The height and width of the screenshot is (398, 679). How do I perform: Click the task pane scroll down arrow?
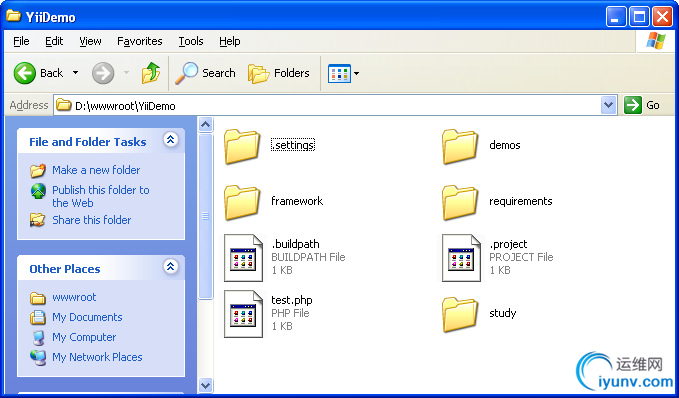pos(205,385)
